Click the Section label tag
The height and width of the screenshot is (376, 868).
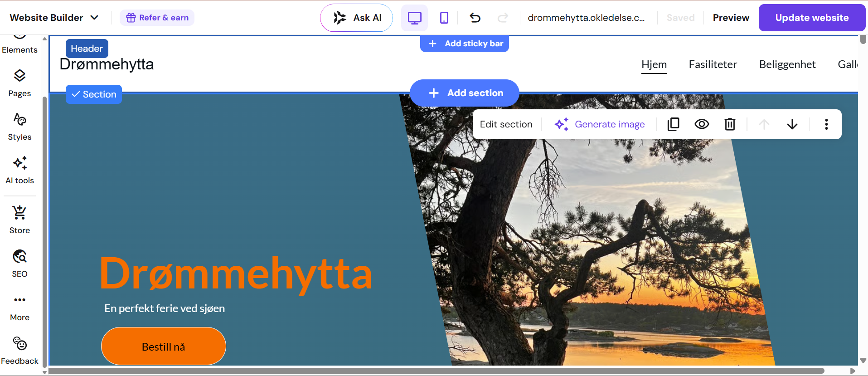point(94,94)
